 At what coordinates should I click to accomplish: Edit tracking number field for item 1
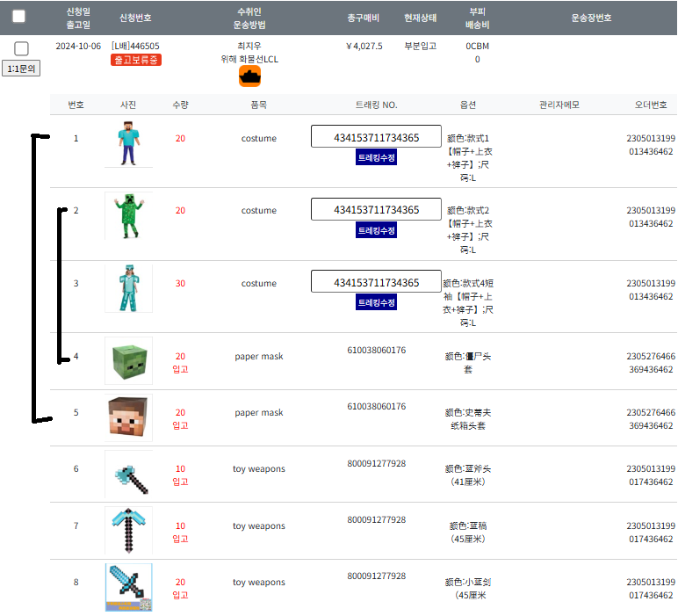376,137
